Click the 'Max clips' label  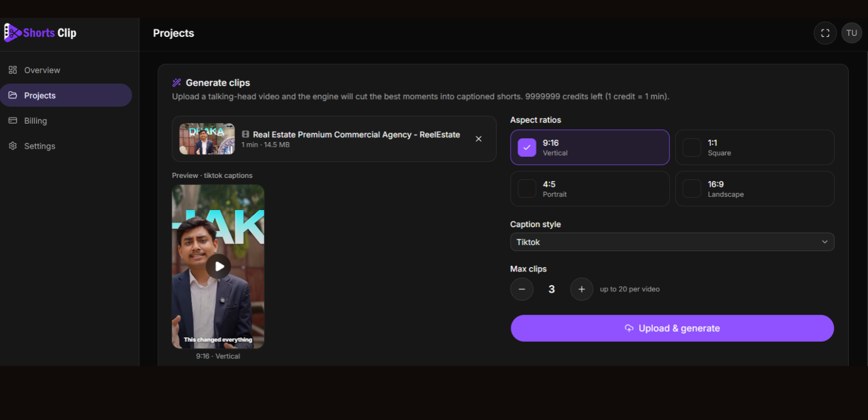[528, 269]
